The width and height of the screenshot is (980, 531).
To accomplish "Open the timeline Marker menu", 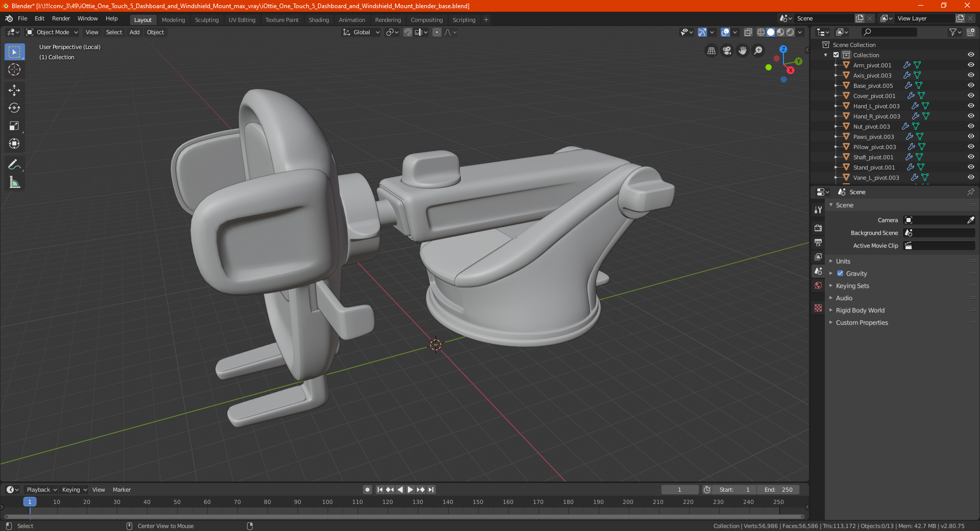I will click(121, 490).
